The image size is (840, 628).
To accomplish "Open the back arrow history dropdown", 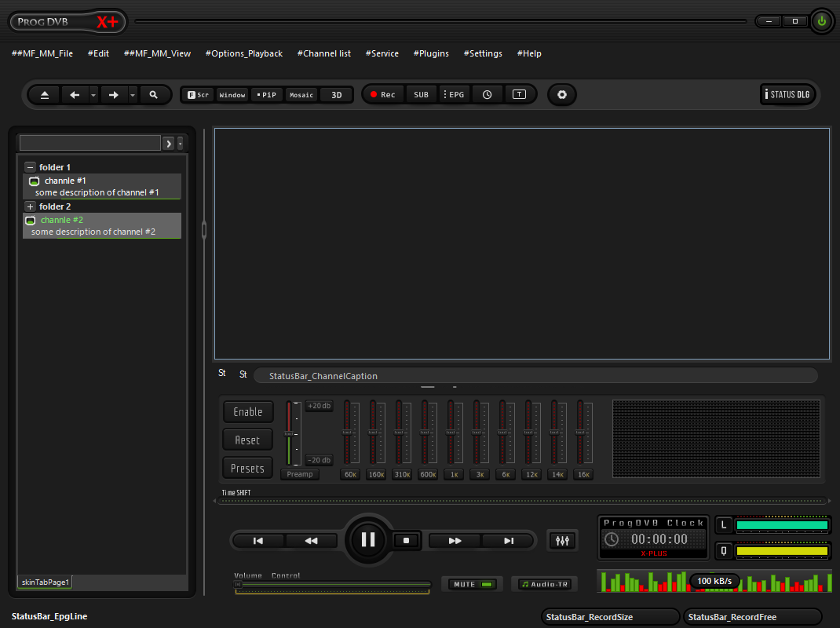I will point(93,95).
